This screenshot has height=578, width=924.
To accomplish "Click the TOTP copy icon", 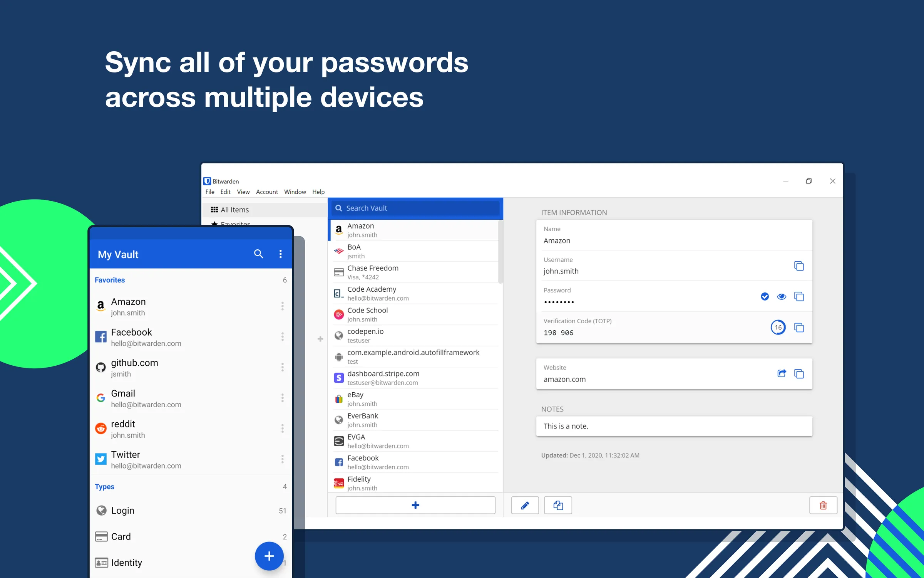I will [799, 327].
